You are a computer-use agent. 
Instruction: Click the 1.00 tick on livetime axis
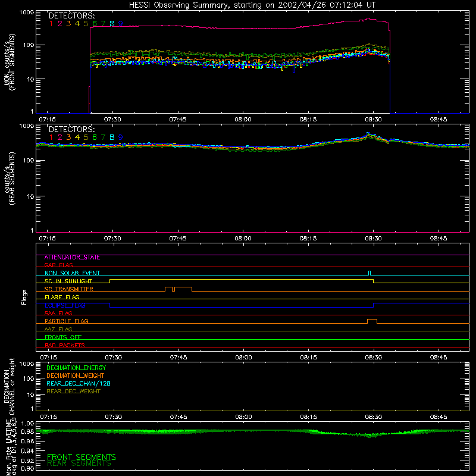click(x=27, y=424)
